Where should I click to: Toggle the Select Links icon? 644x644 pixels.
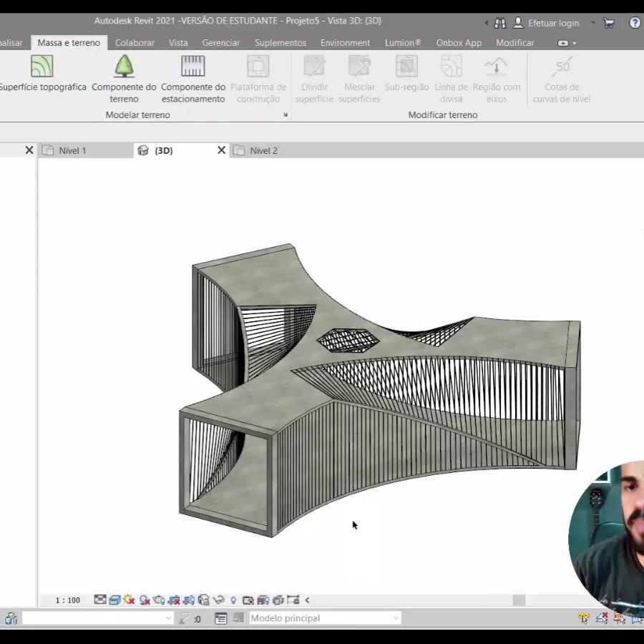(x=584, y=618)
